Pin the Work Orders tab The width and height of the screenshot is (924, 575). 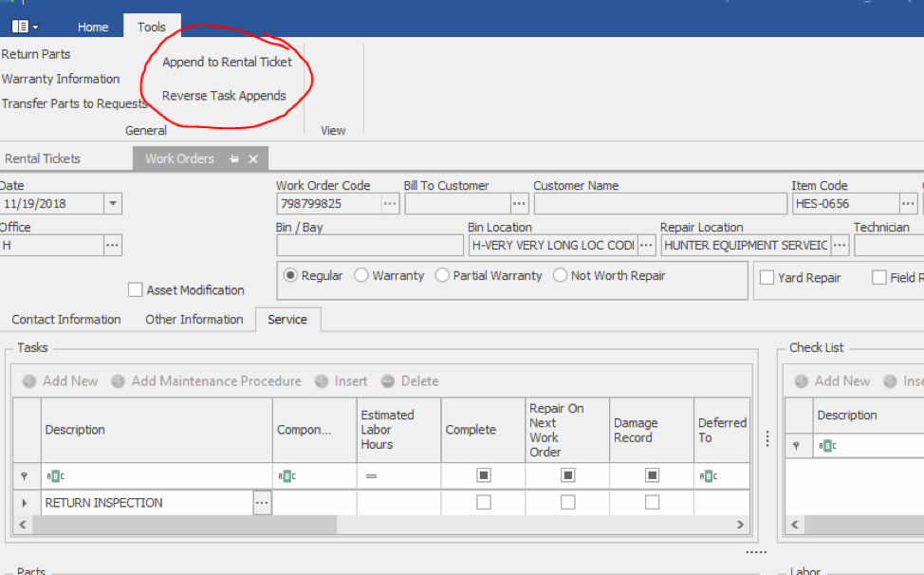click(234, 159)
